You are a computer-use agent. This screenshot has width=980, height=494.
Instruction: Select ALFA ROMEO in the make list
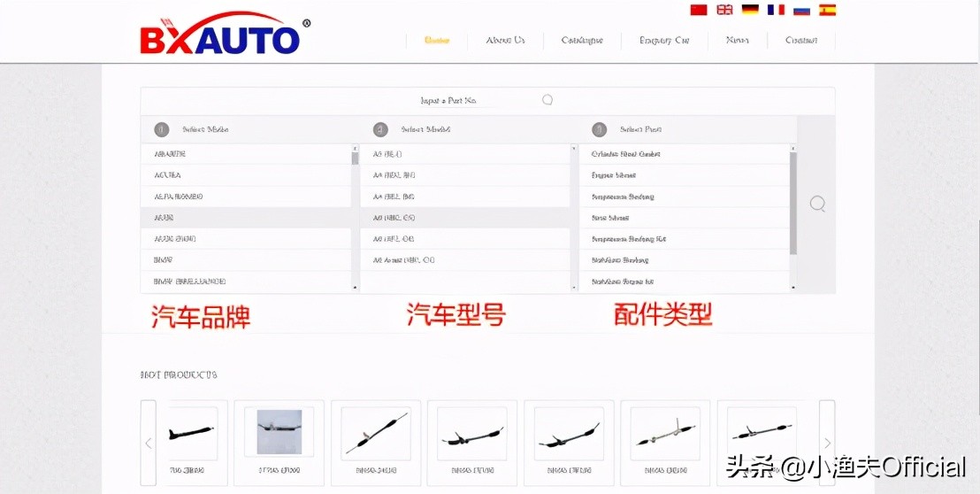[x=246, y=197]
